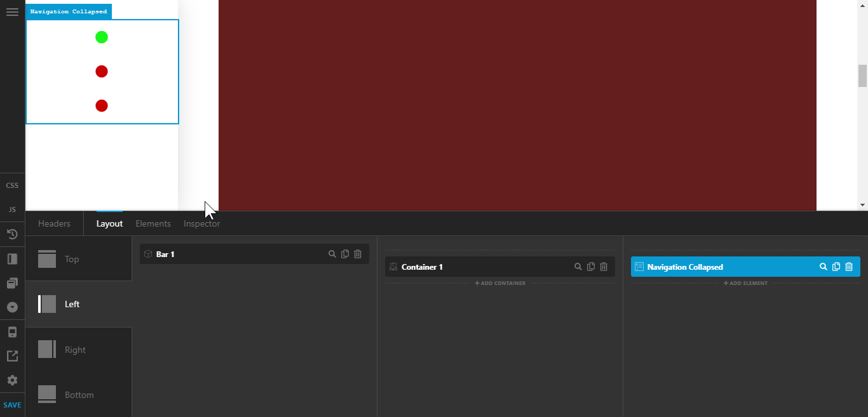Switch to the Elements tab
868x417 pixels.
click(153, 223)
